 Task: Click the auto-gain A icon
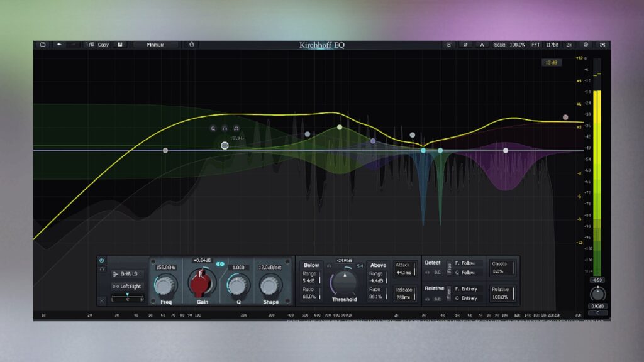click(482, 45)
